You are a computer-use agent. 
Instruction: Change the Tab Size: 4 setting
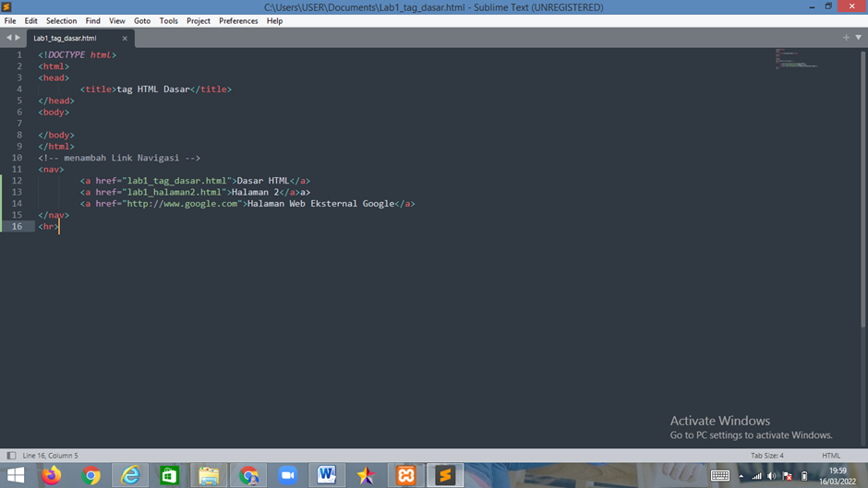tap(767, 456)
